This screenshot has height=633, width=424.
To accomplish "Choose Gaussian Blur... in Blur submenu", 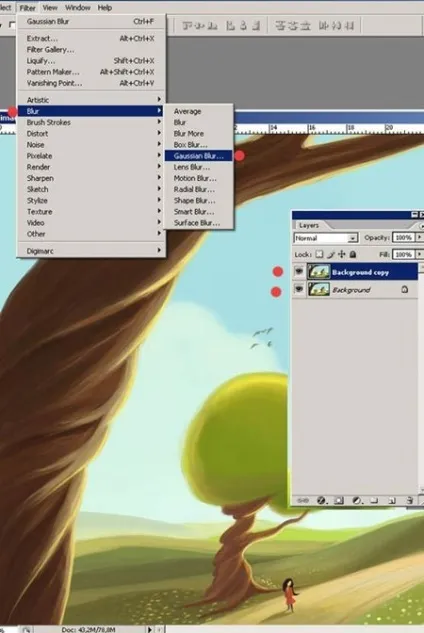I will pyautogui.click(x=199, y=156).
